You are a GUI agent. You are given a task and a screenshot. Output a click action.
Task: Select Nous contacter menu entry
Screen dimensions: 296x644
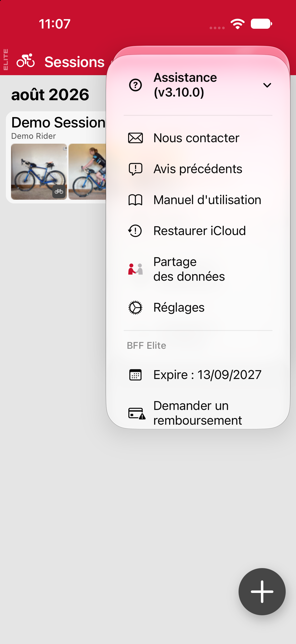[x=198, y=138]
